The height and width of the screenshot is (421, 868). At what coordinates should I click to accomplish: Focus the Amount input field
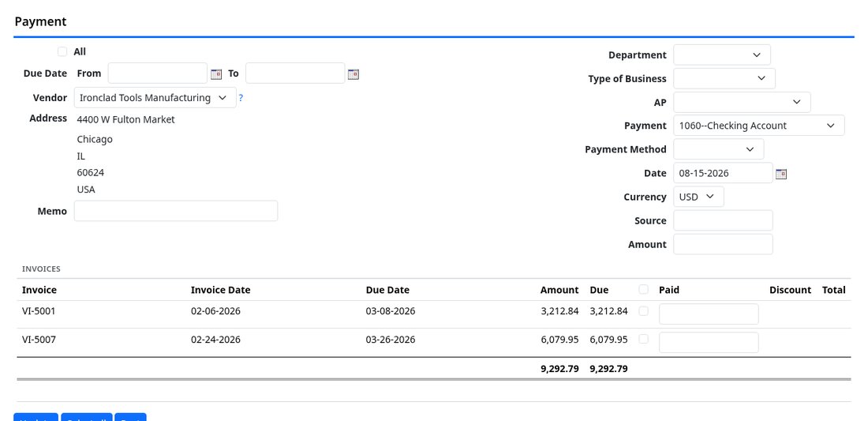(x=723, y=244)
